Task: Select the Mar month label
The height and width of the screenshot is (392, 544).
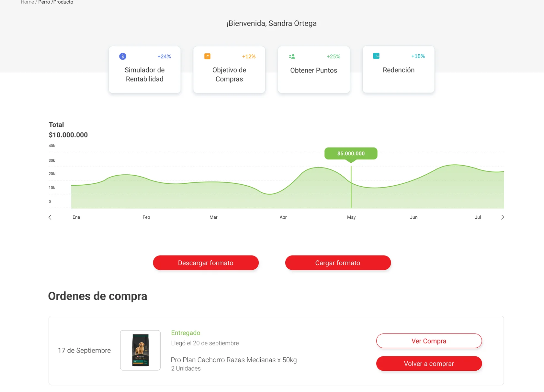Action: pyautogui.click(x=213, y=217)
